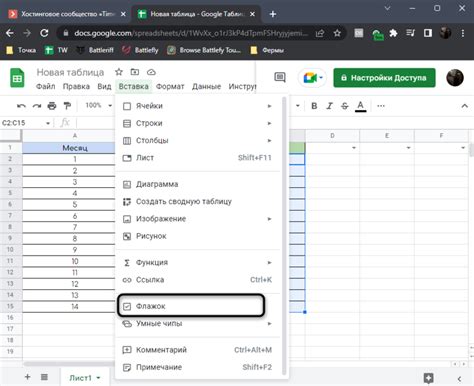Screen dimensions: 474x386
Task: Choose Создать сводную таблицу
Action: [199, 202]
